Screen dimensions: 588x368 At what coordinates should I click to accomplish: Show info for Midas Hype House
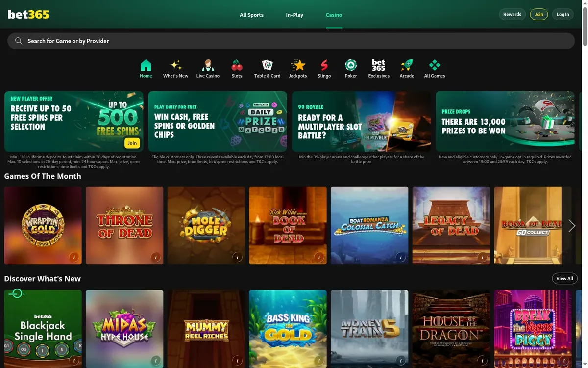(x=156, y=360)
